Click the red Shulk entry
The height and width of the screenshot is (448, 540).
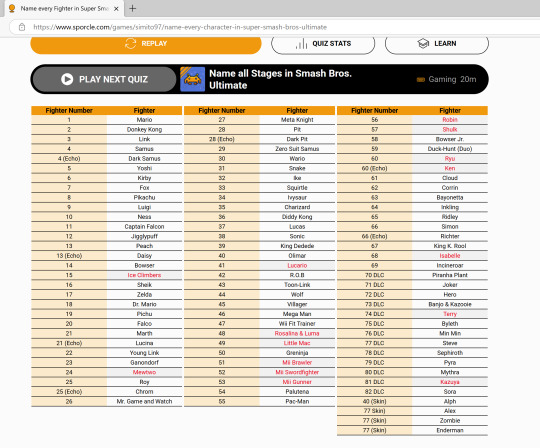[x=450, y=129]
